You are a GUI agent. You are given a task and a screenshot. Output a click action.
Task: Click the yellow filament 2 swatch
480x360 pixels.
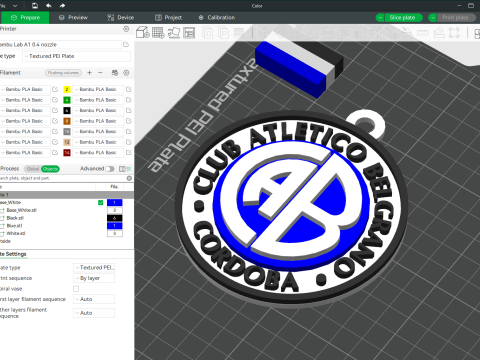click(x=67, y=89)
